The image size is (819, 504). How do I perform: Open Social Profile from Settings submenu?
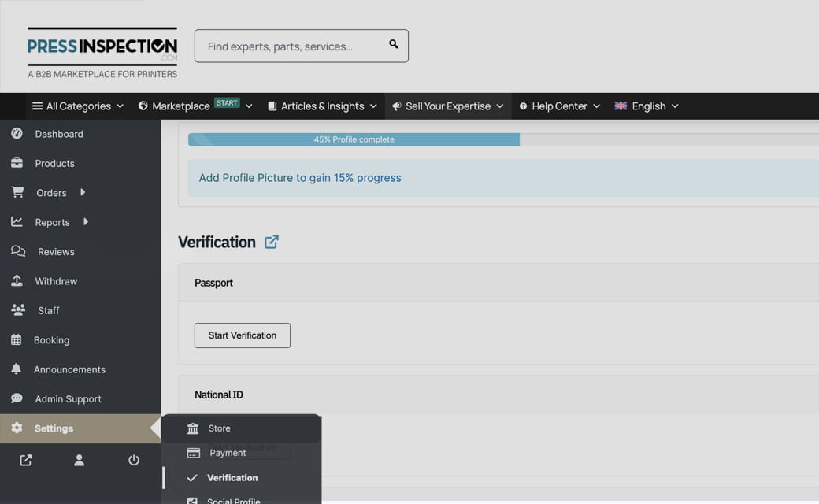click(232, 499)
